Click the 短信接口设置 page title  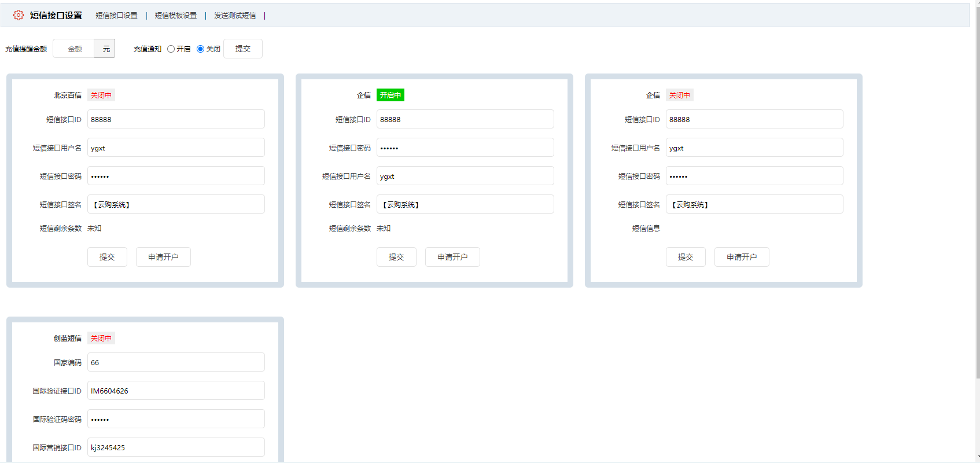[56, 16]
